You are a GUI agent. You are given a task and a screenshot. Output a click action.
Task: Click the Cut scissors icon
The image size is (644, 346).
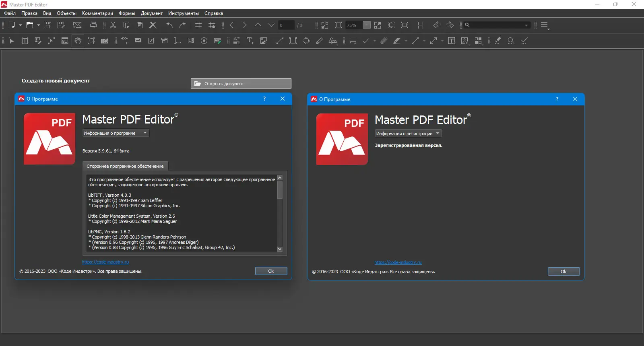click(x=113, y=25)
